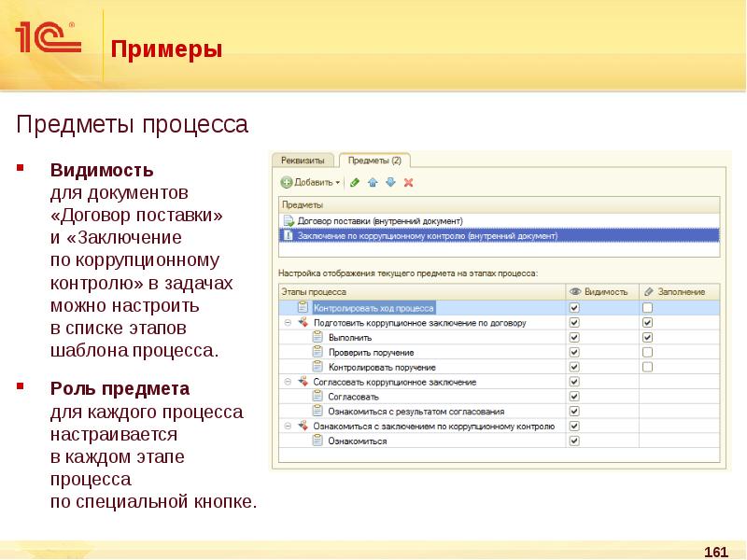
Task: Collapse Ознакомиться с заключением по коррупционному контролю
Action: click(x=286, y=426)
